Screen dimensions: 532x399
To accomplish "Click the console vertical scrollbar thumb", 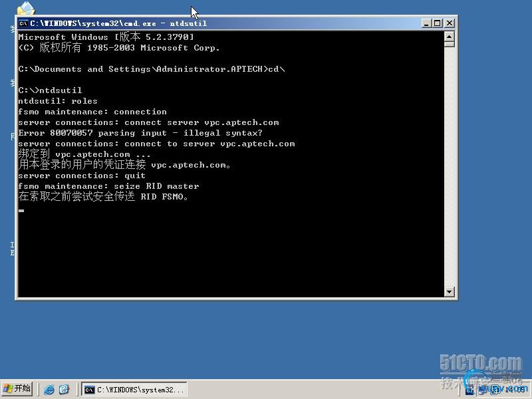I will click(x=450, y=44).
